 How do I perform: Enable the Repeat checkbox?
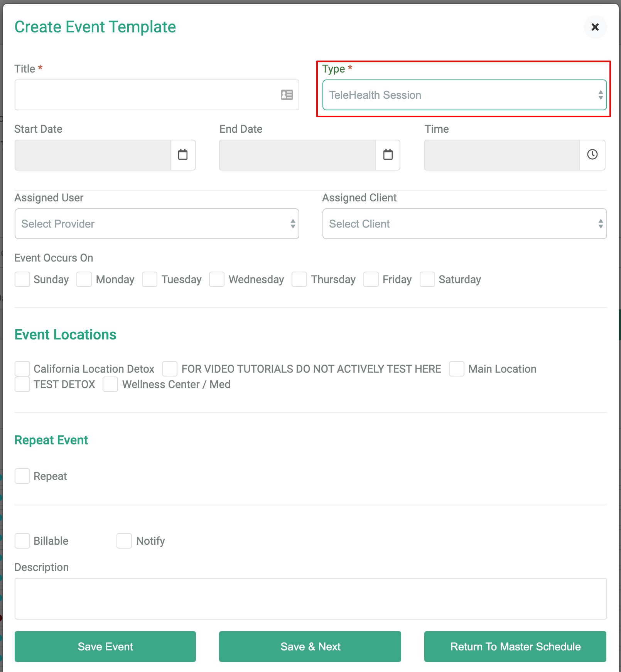[x=22, y=476]
